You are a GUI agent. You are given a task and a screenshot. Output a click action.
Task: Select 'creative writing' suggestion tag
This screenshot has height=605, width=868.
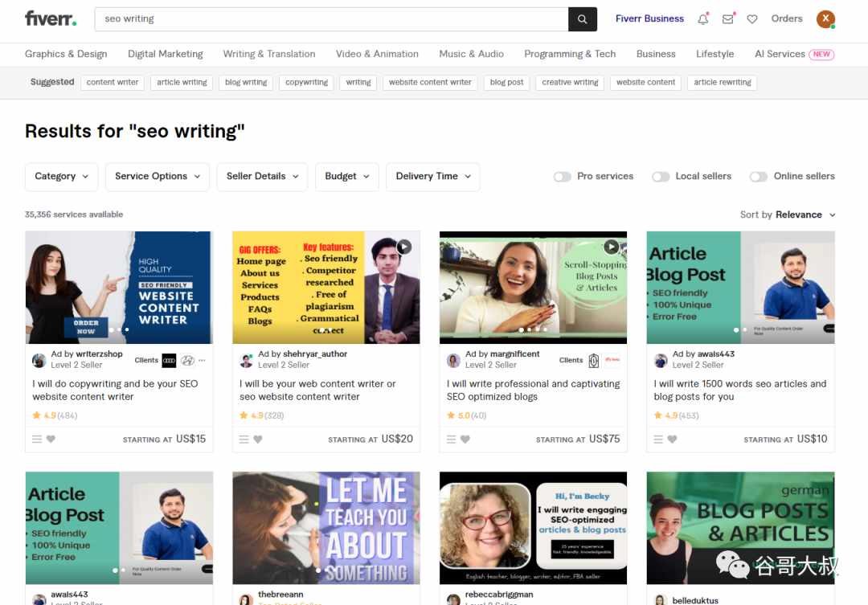(x=570, y=83)
